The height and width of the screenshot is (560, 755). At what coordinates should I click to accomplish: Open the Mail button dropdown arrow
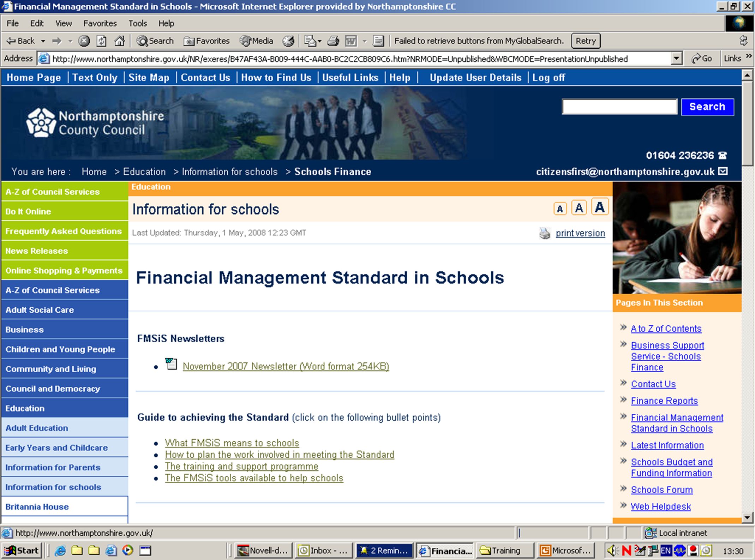point(319,41)
